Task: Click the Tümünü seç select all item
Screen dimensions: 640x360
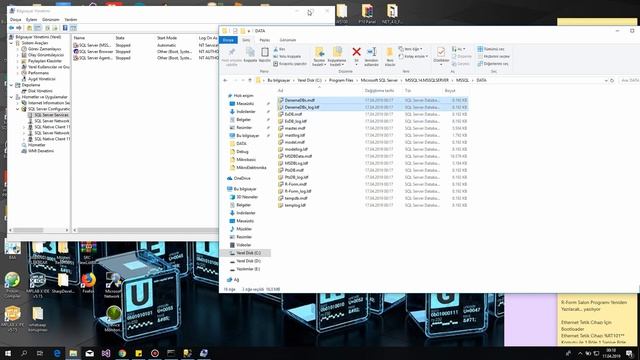Action: click(491, 49)
